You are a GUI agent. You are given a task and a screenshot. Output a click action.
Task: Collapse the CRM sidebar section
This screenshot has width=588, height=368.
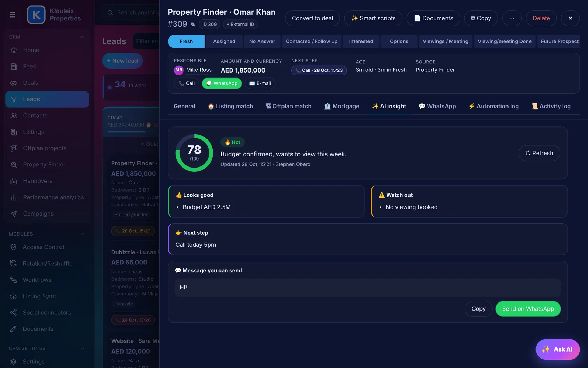[82, 37]
